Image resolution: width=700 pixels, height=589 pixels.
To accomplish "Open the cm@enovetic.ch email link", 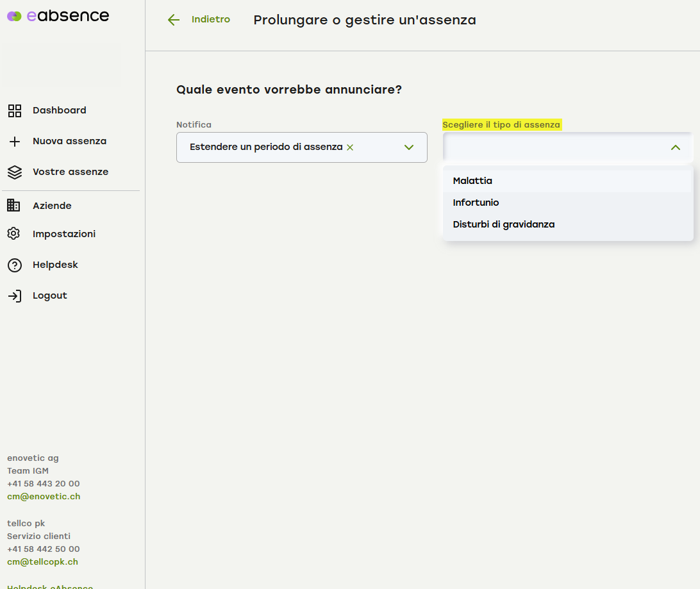I will tap(44, 497).
